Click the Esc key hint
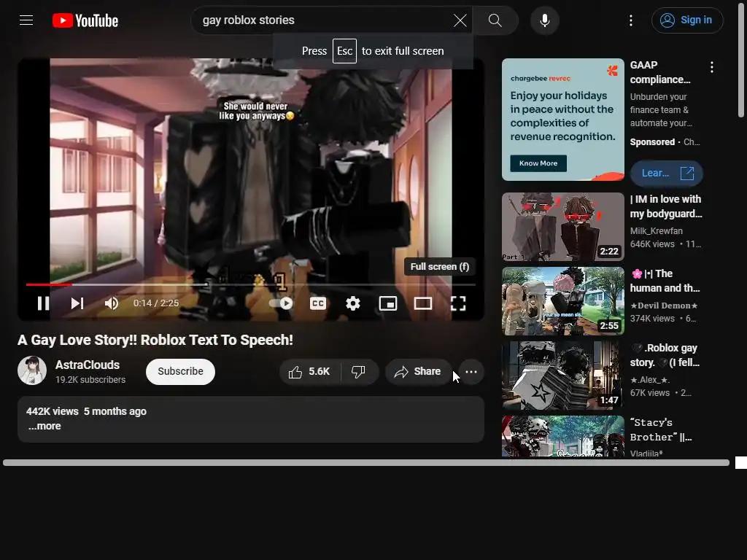 click(x=344, y=51)
